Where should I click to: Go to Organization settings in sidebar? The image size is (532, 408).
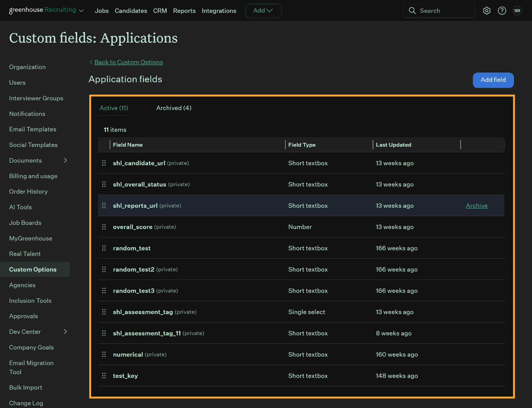click(x=27, y=67)
